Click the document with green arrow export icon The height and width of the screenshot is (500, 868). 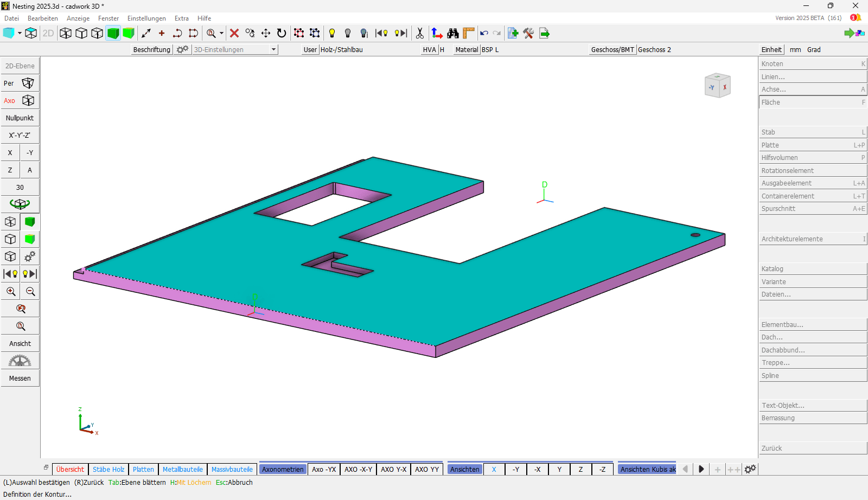pyautogui.click(x=545, y=33)
